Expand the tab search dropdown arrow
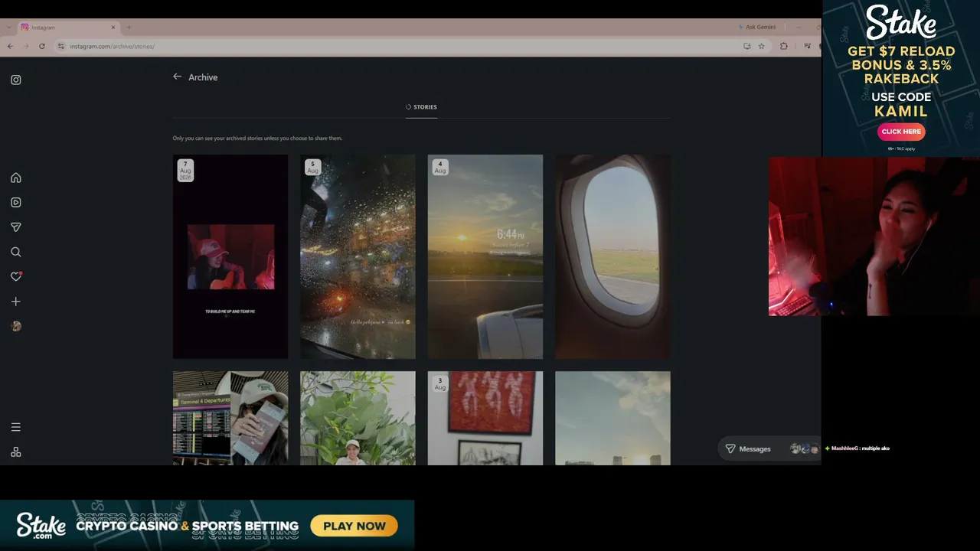 pyautogui.click(x=8, y=27)
